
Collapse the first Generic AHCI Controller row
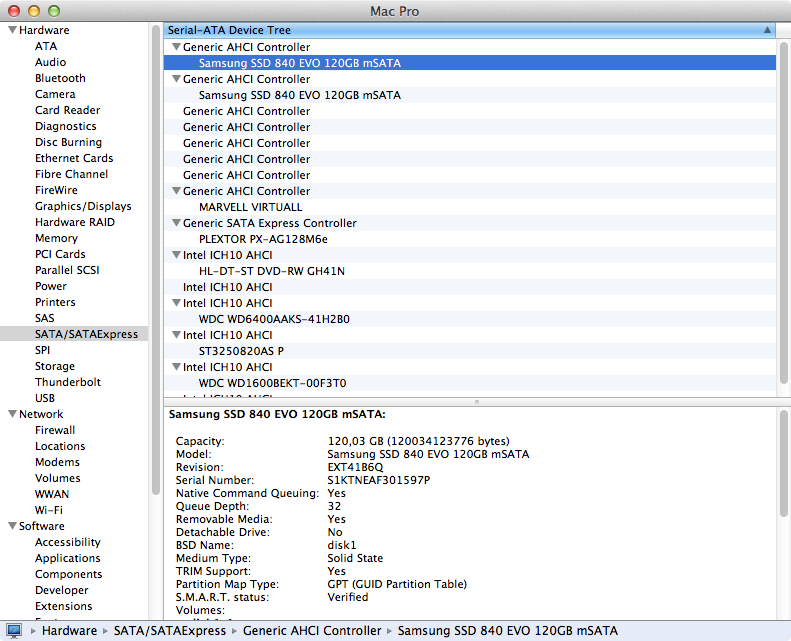click(176, 47)
